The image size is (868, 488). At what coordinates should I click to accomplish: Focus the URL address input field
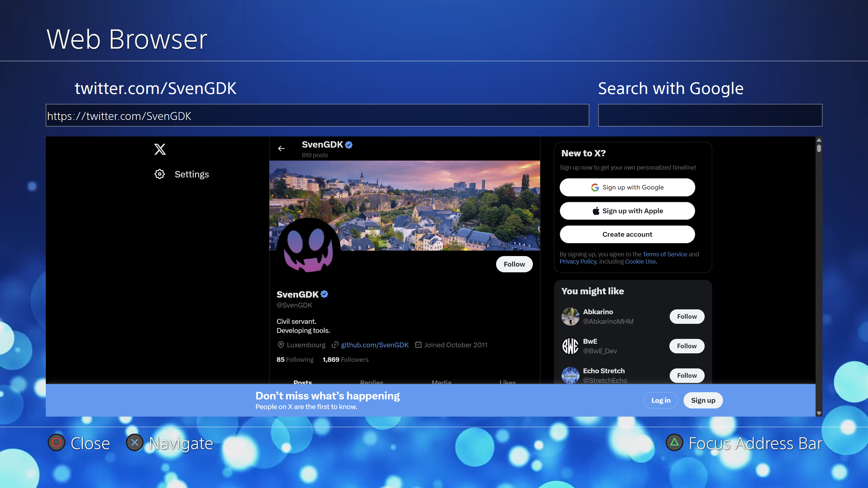(x=317, y=115)
